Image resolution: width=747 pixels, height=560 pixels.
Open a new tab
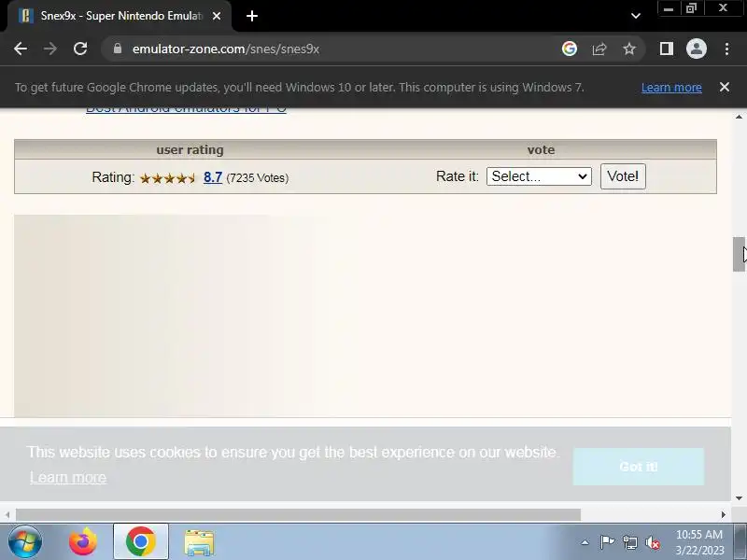pos(251,16)
